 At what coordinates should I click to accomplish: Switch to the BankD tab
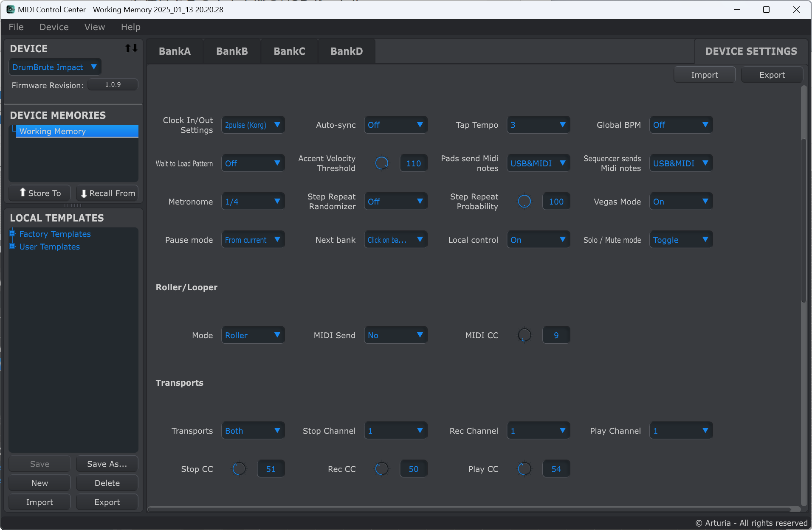[x=347, y=51]
